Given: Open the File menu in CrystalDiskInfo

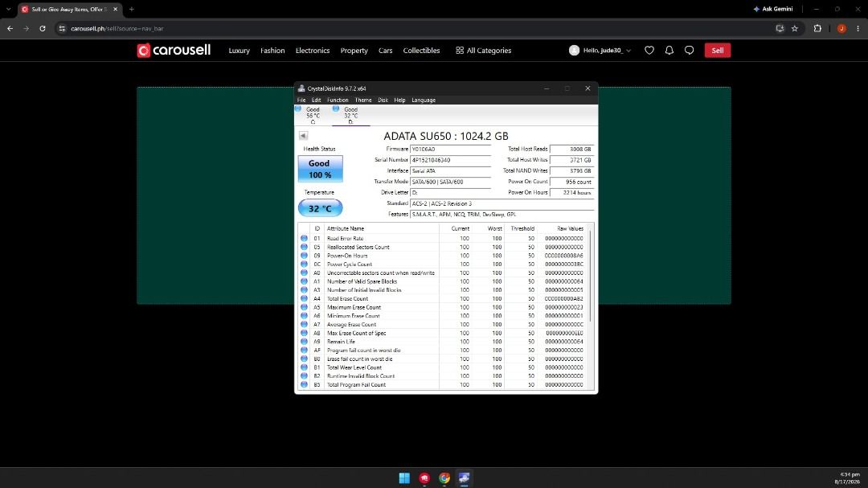Looking at the screenshot, I should pos(301,100).
